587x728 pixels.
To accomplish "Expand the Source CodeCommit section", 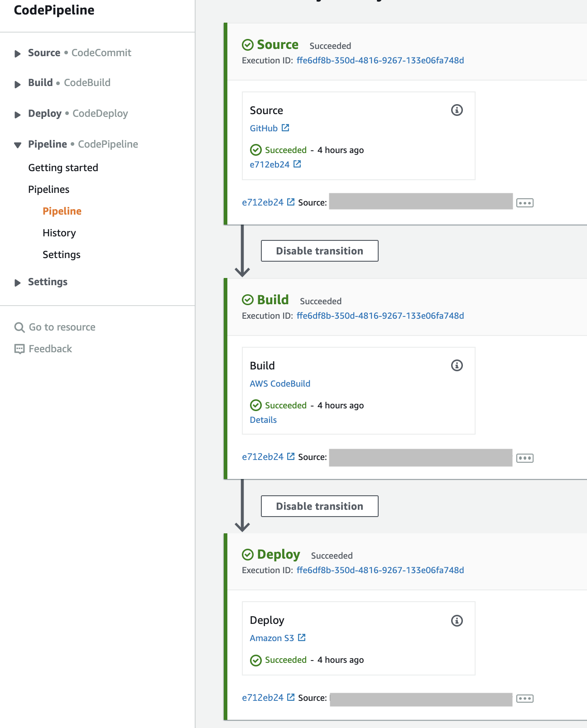I will [x=18, y=53].
